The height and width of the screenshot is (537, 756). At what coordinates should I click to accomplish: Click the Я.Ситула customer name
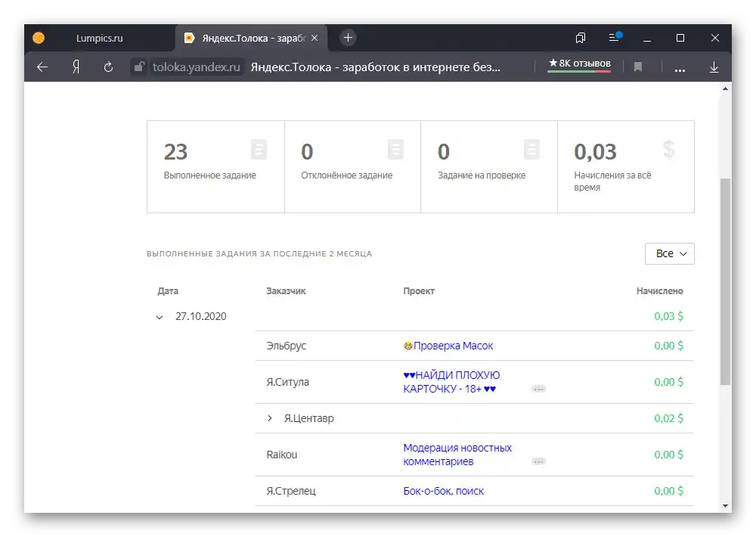288,382
